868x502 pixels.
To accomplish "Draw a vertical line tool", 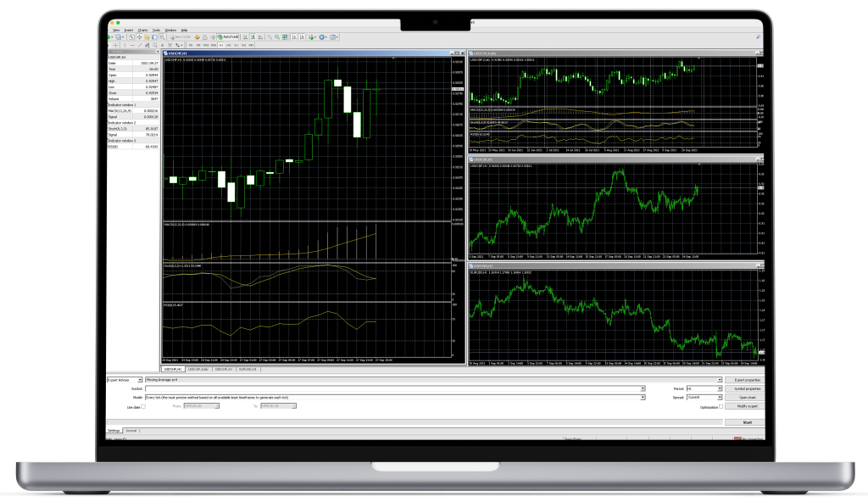I will (x=125, y=46).
